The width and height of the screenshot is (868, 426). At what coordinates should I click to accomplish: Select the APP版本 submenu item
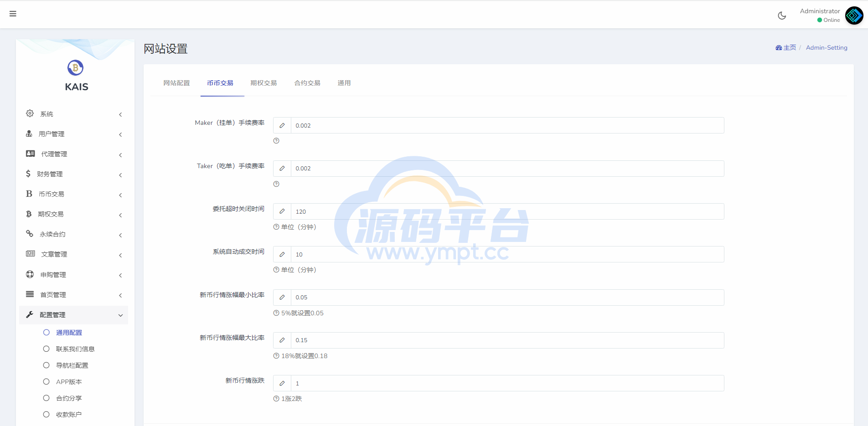point(69,382)
